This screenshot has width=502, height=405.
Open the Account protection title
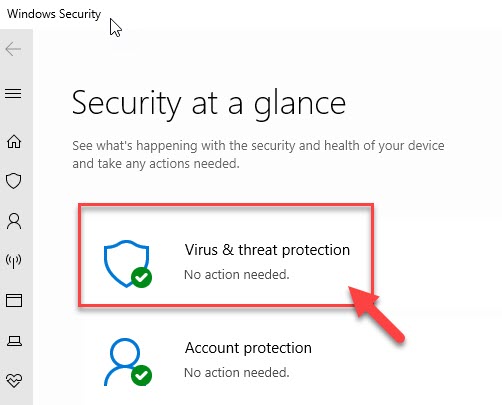point(248,348)
